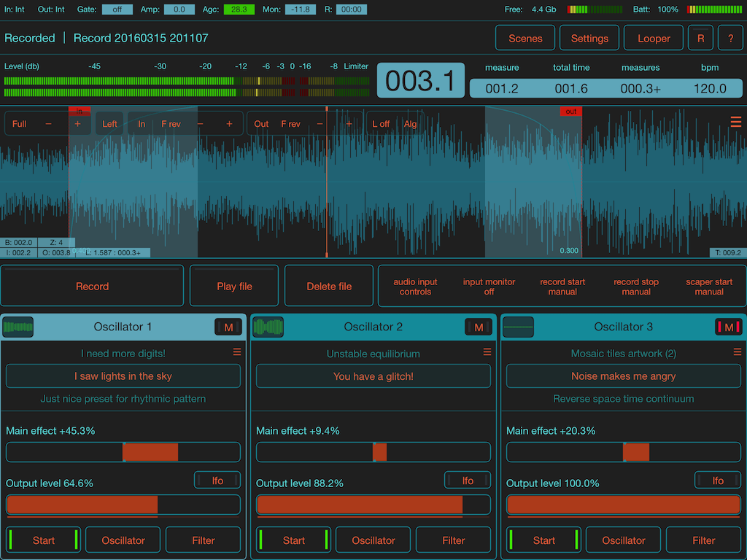Unmute Oscillator 3 with M button

coord(728,327)
